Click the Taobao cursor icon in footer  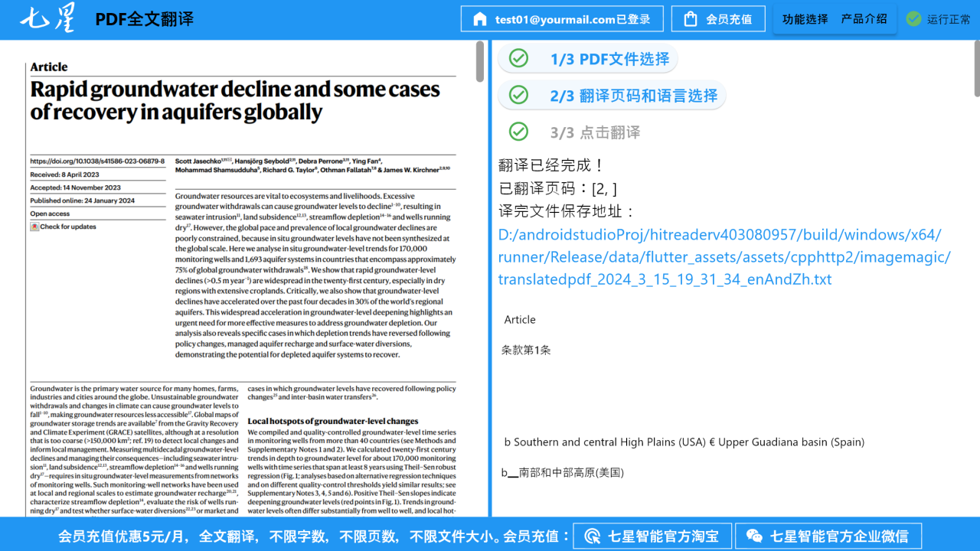[592, 536]
